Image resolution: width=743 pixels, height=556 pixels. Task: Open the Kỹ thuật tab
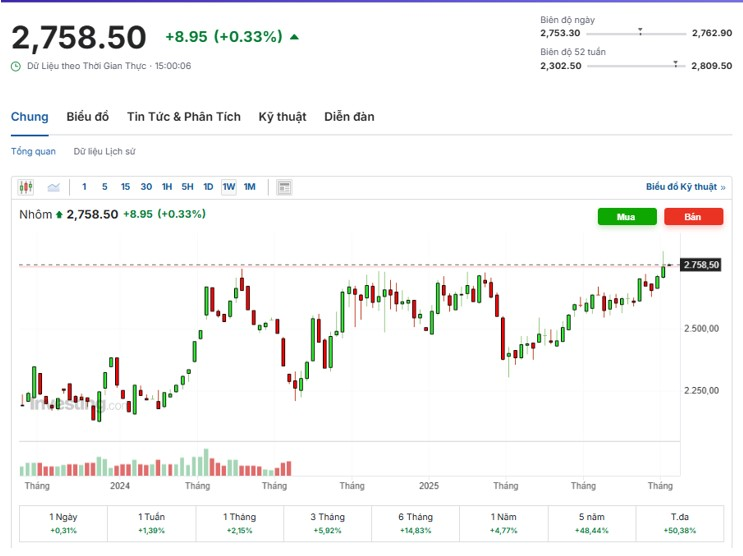282,117
